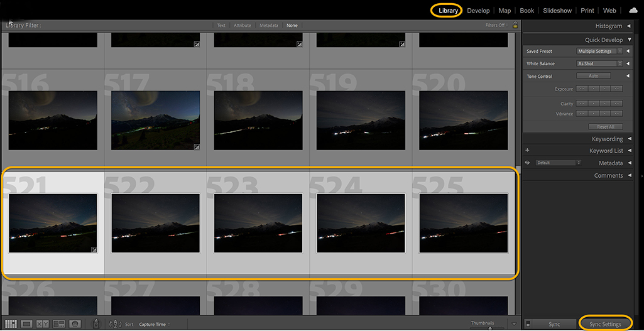Expand the Keyword List panel triangle
Screen dimensions: 644x331
(629, 151)
